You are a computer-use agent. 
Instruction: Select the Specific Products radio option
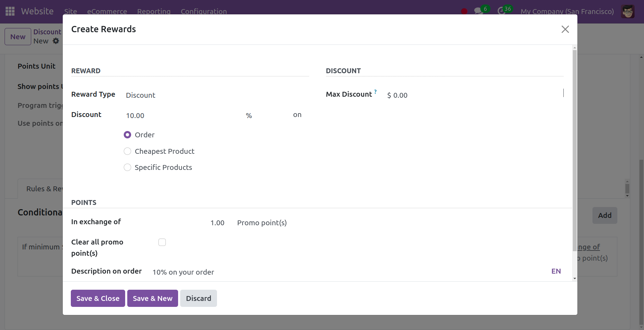pos(127,167)
